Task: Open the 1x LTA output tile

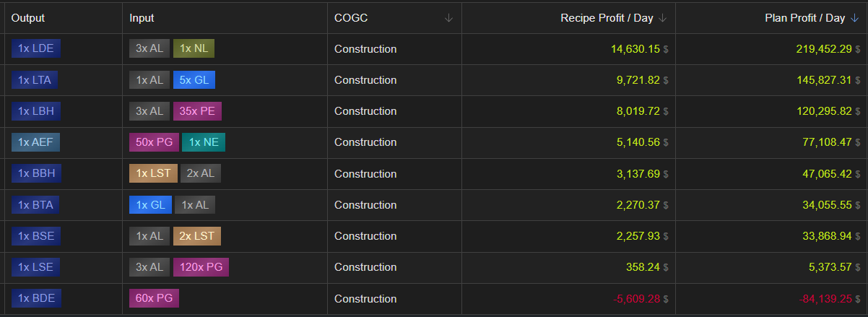Action: [35, 80]
